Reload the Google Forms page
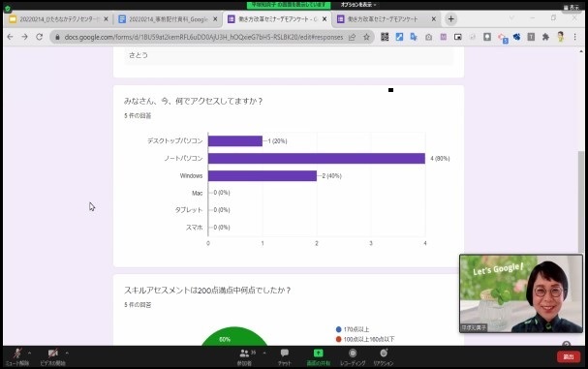 click(x=39, y=37)
